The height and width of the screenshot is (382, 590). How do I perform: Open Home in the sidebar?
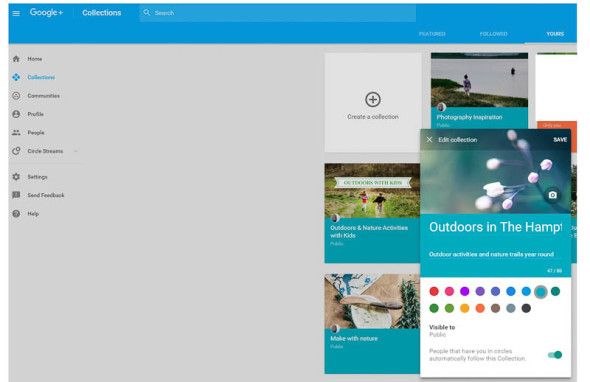35,59
